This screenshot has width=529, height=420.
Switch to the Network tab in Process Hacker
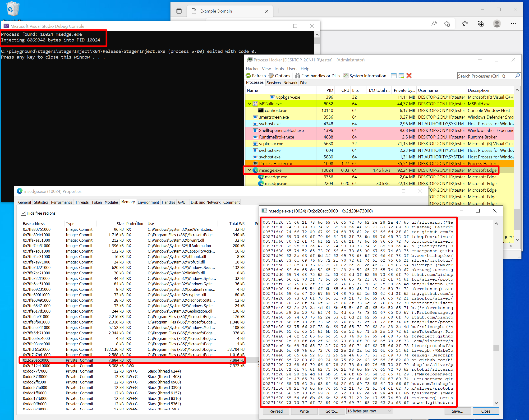tap(290, 83)
